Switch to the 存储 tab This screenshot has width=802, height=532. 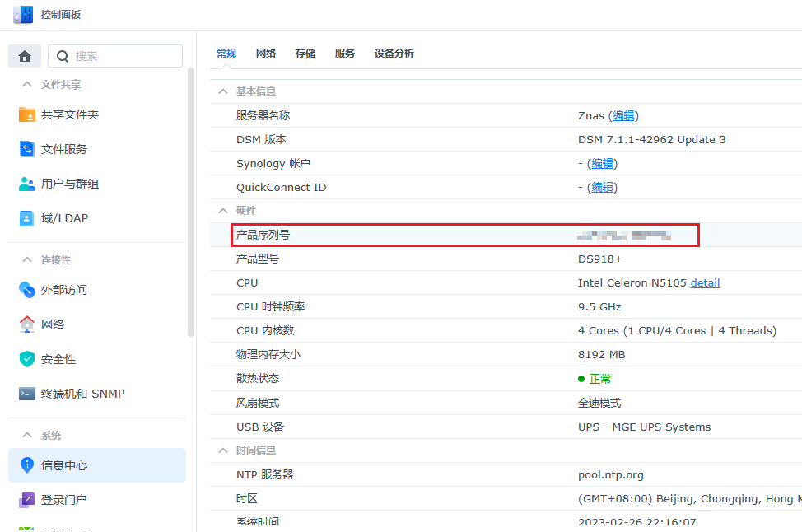tap(305, 54)
